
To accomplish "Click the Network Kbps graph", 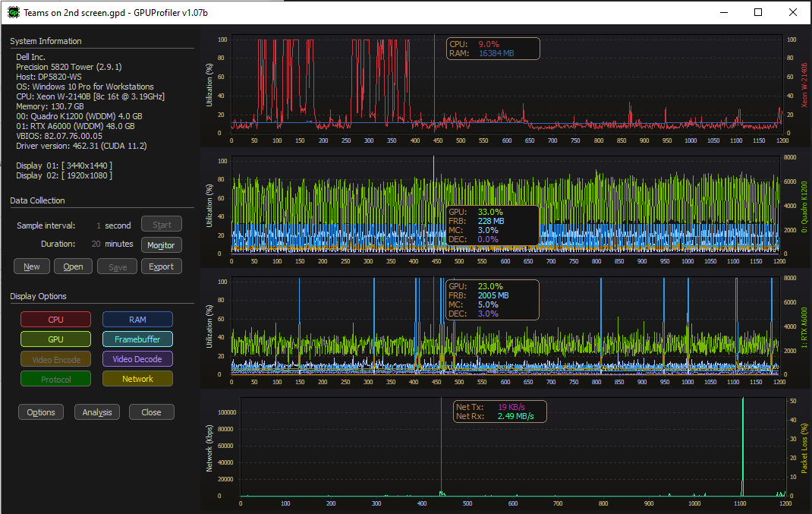I will pos(513,446).
